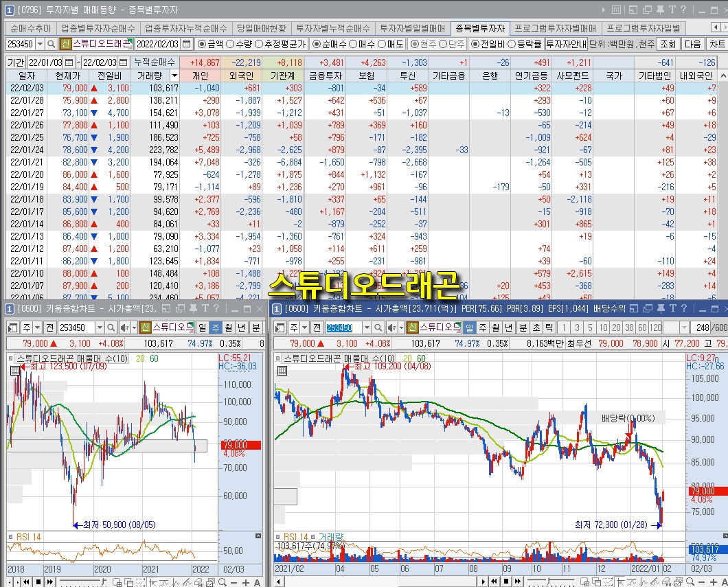Click stop button in right chart bottom toolbar
The image size is (728, 587).
pyautogui.click(x=506, y=582)
